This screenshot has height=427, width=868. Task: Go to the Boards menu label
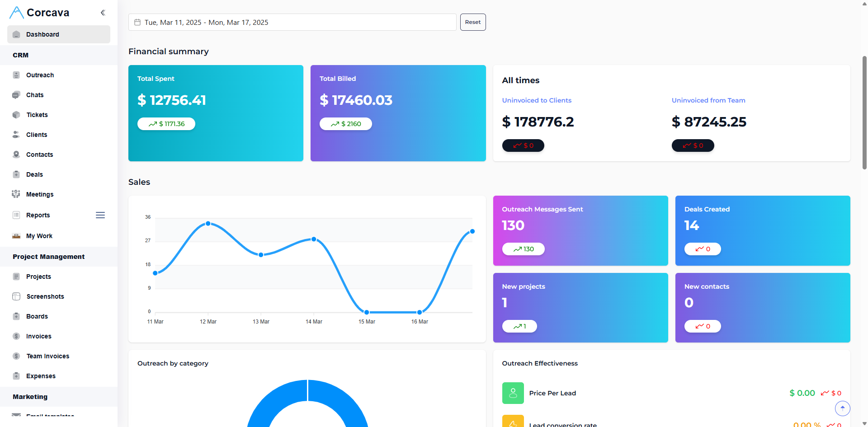point(37,316)
